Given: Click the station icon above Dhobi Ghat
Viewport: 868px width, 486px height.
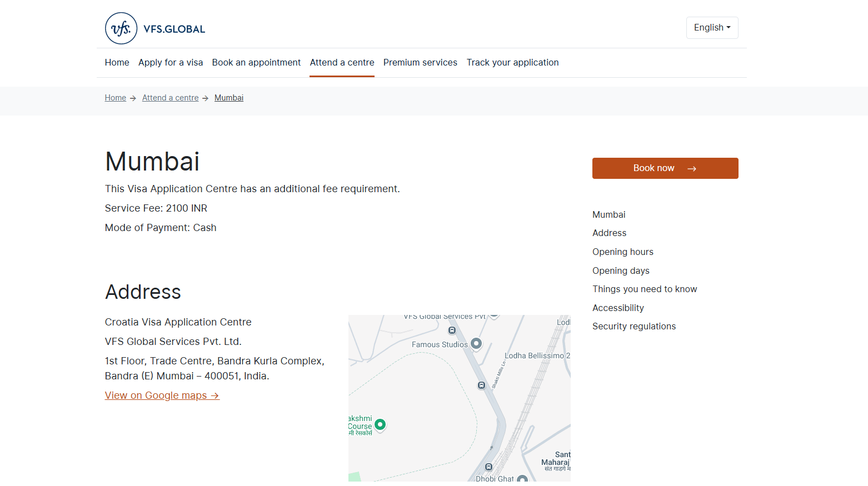Looking at the screenshot, I should click(x=489, y=467).
